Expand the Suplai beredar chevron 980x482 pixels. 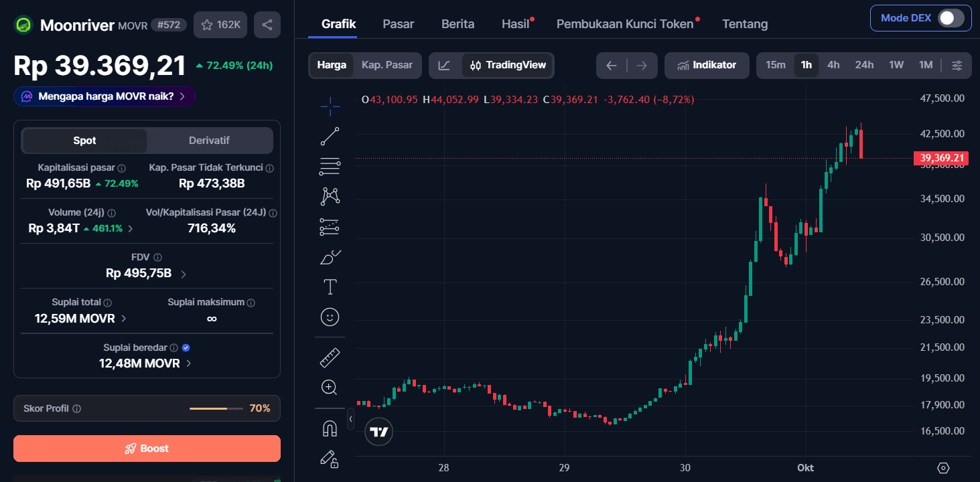point(188,364)
